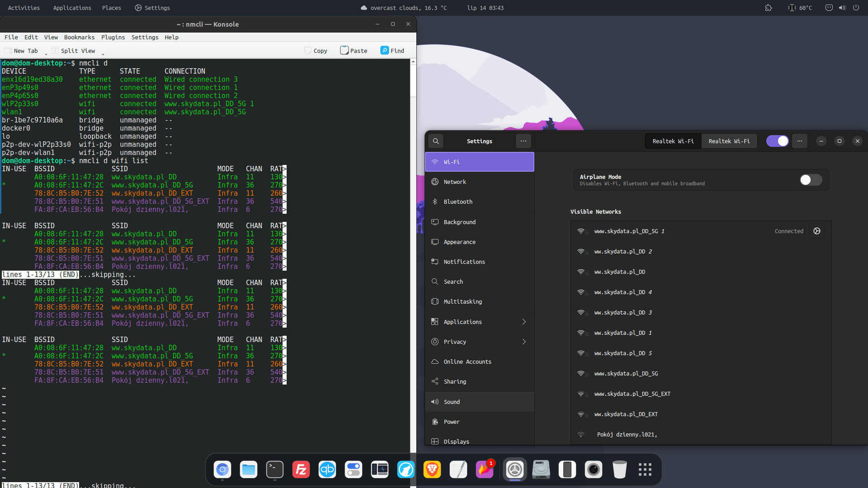Select network ww.skydata.pl_DD 2

[x=623, y=251]
